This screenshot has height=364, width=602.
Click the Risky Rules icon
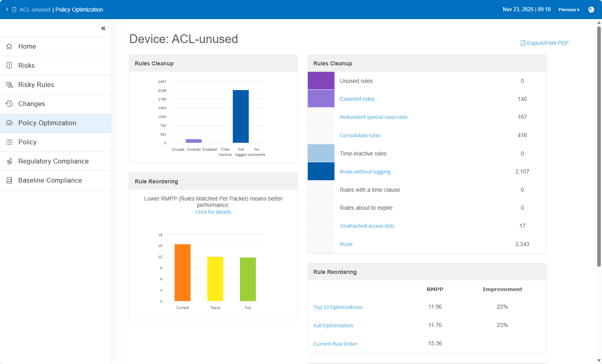coord(9,85)
